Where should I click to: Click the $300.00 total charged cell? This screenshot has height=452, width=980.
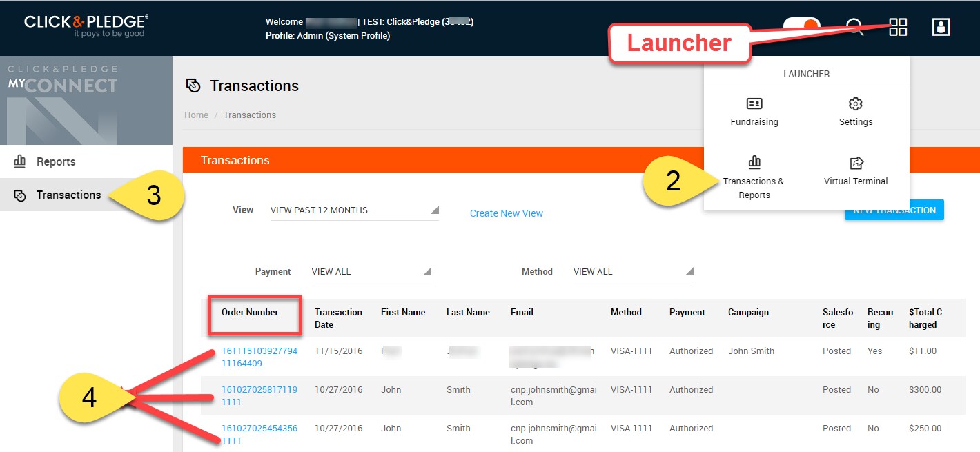(x=925, y=389)
